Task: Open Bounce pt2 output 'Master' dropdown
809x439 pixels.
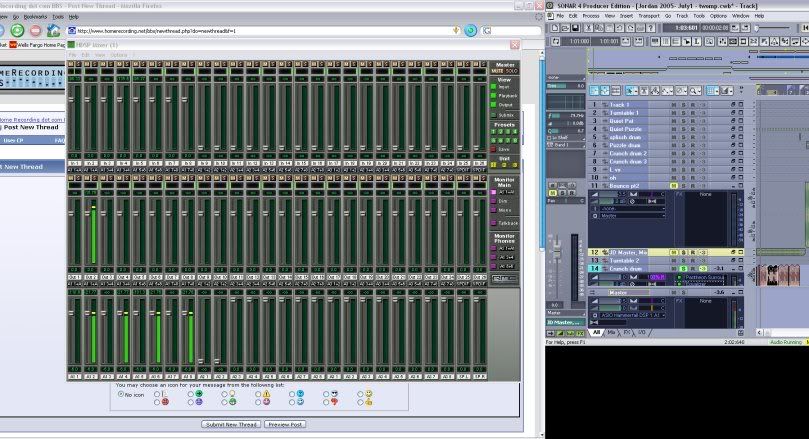Action: click(x=633, y=216)
